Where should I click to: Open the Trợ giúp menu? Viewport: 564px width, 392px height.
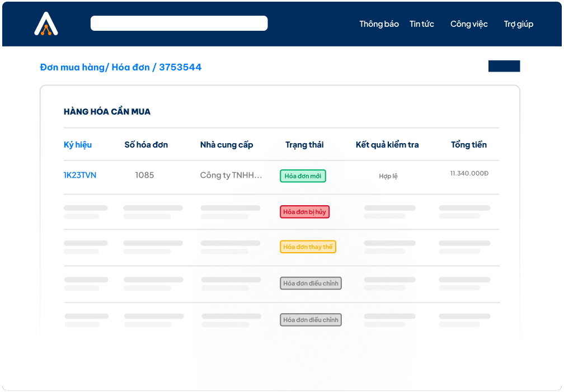point(518,24)
